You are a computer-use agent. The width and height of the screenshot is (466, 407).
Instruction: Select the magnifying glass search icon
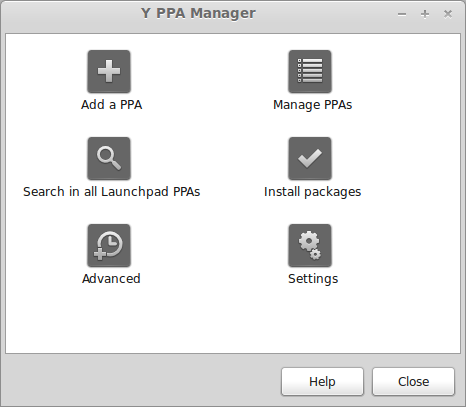109,158
